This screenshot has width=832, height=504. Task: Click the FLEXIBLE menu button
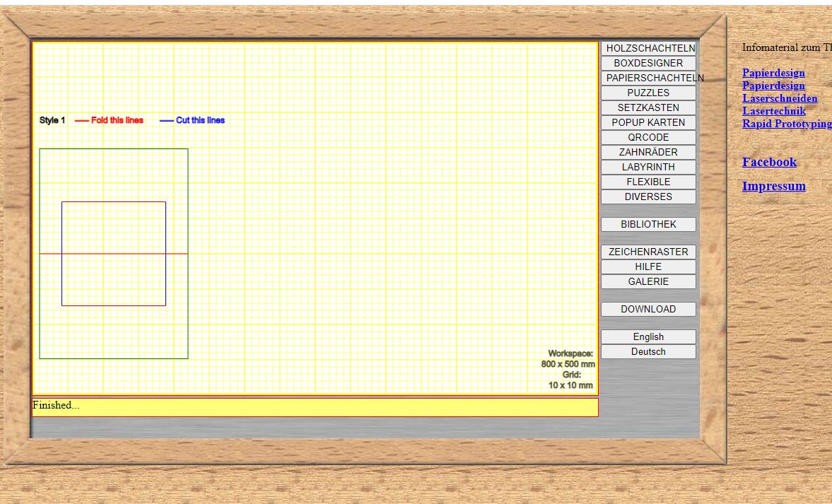click(x=648, y=182)
